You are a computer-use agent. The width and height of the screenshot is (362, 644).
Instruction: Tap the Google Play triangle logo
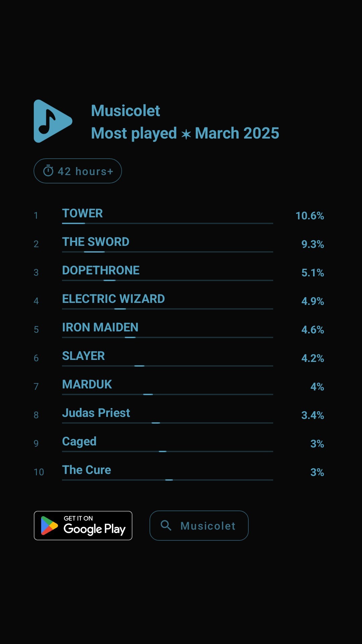[49, 526]
